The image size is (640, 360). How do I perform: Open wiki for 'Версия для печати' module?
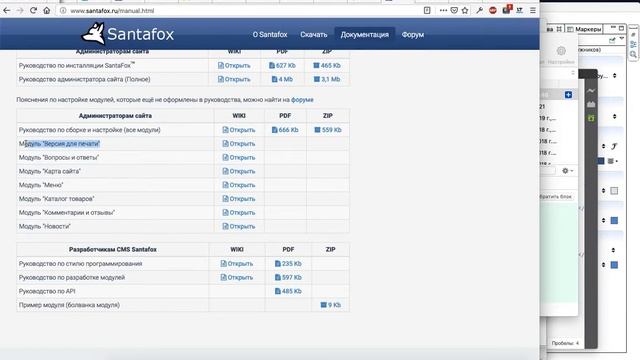(x=239, y=144)
